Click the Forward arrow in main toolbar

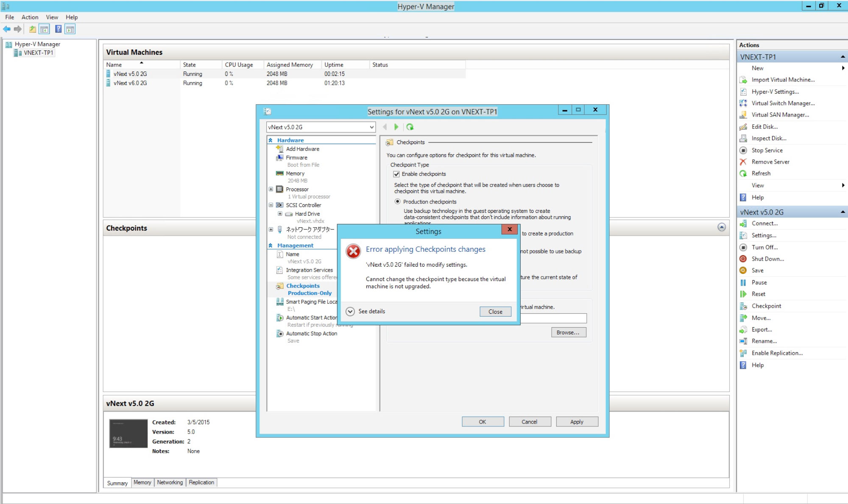coord(18,29)
